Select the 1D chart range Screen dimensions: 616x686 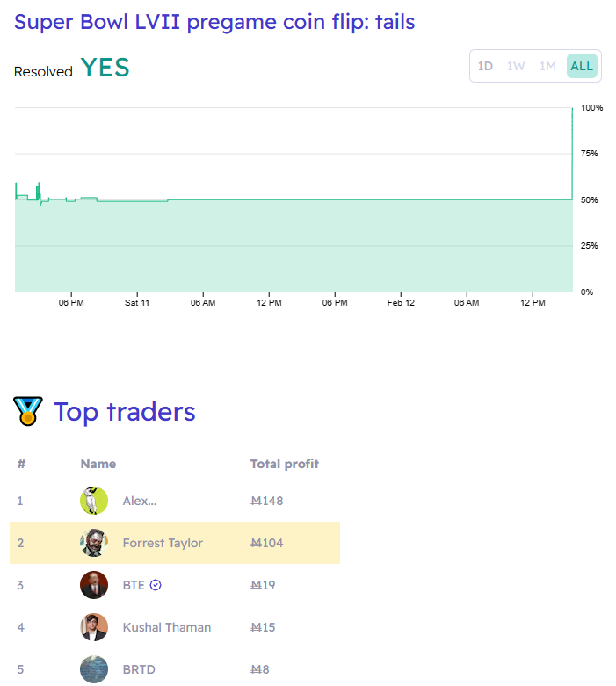coord(485,66)
